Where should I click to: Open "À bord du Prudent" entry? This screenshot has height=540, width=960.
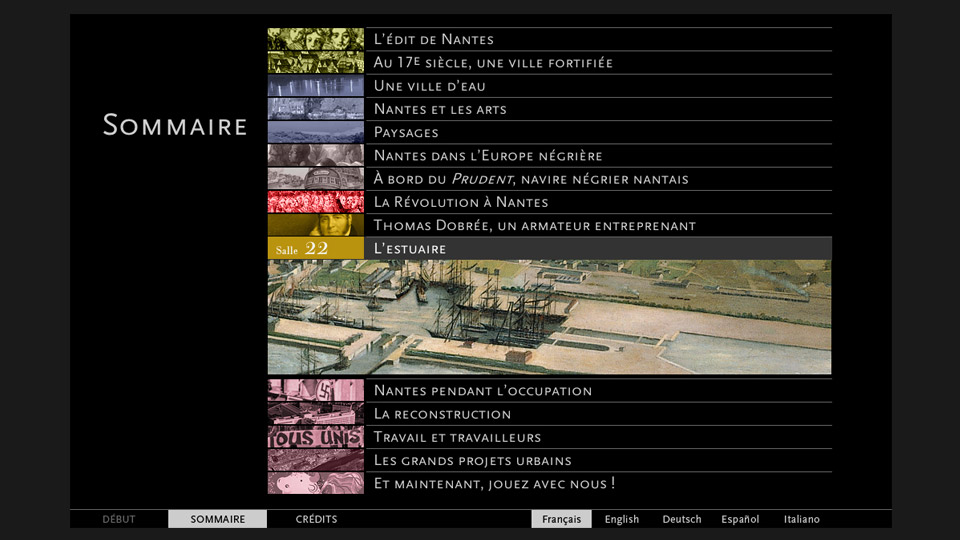coord(598,179)
